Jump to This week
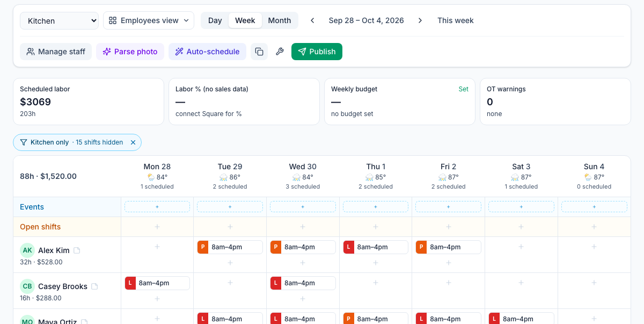Image resolution: width=644 pixels, height=324 pixels. click(456, 20)
